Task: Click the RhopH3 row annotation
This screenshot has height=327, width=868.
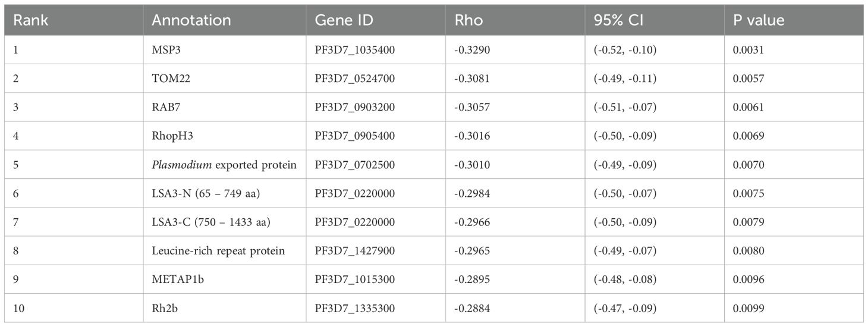Action: (169, 136)
